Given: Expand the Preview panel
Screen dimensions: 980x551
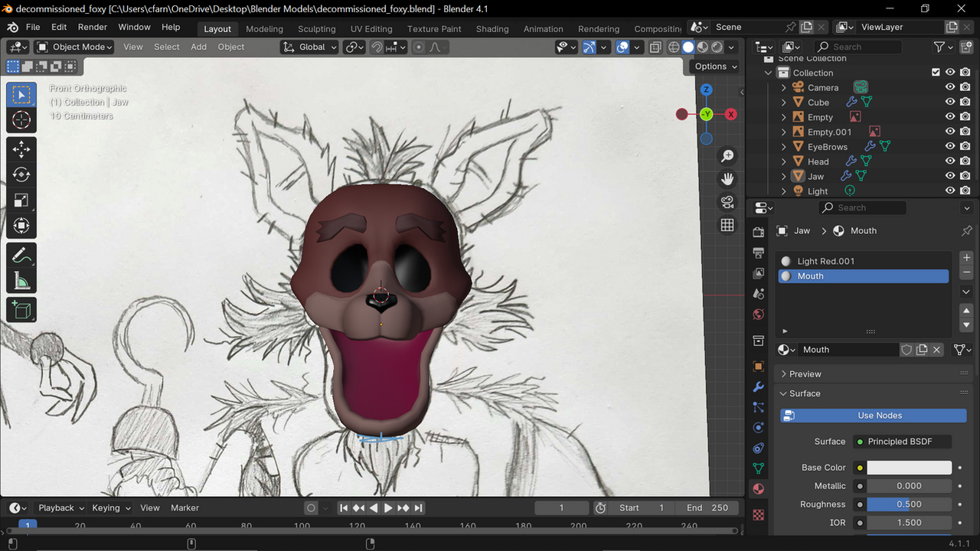Looking at the screenshot, I should point(784,374).
